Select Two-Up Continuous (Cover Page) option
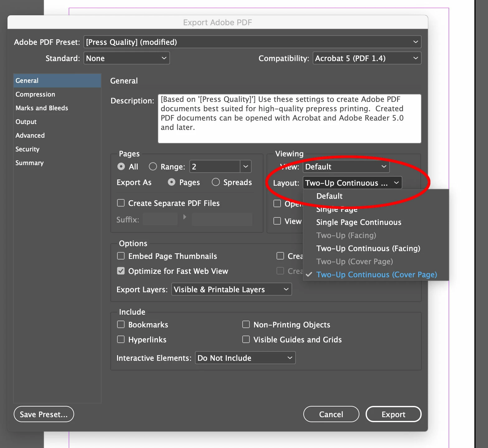 tap(376, 274)
